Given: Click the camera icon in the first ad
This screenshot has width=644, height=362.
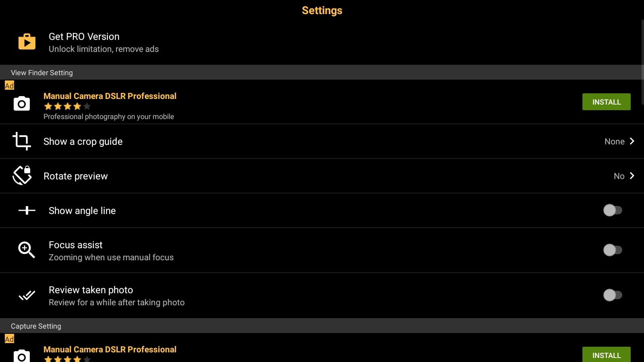Looking at the screenshot, I should 22,104.
